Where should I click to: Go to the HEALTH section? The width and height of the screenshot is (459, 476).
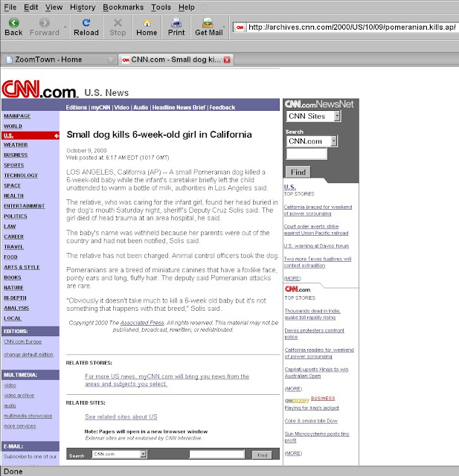coord(13,196)
